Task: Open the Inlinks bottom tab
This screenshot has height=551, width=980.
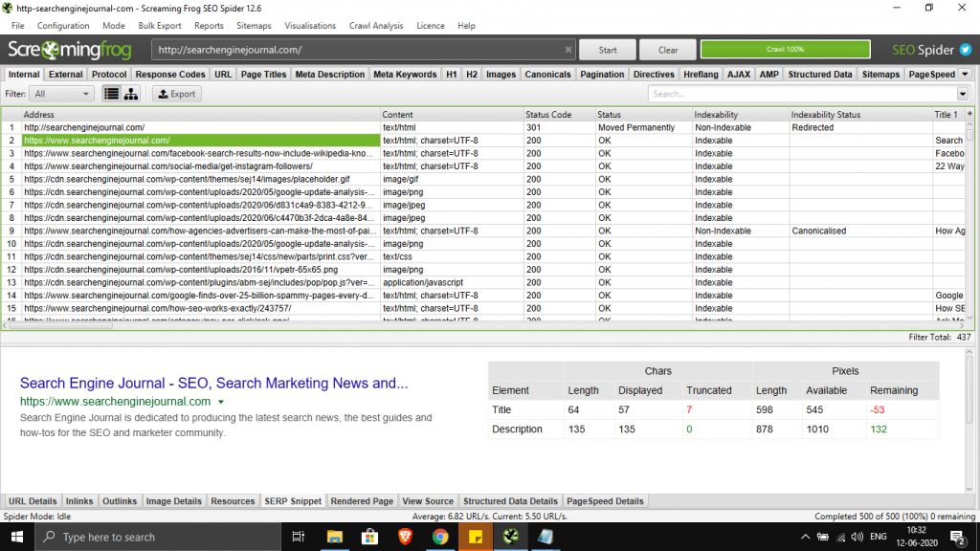Action: pos(79,501)
